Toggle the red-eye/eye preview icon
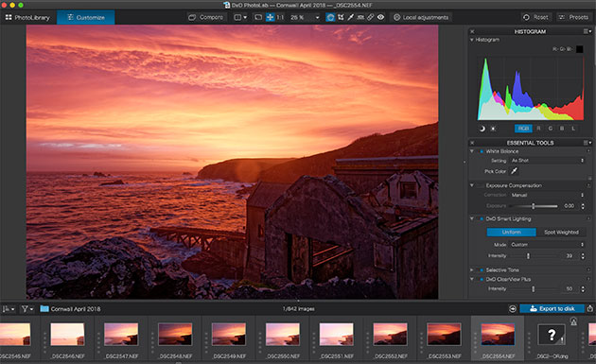 coord(380,17)
